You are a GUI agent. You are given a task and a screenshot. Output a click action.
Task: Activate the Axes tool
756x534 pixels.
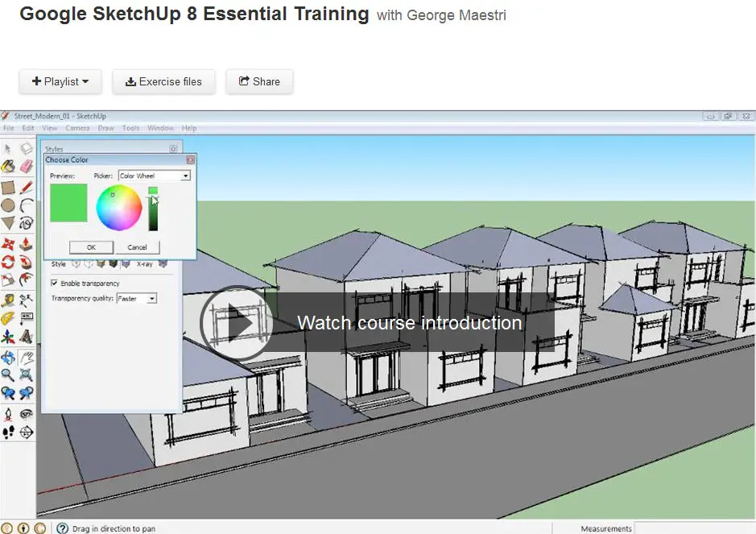pyautogui.click(x=8, y=336)
